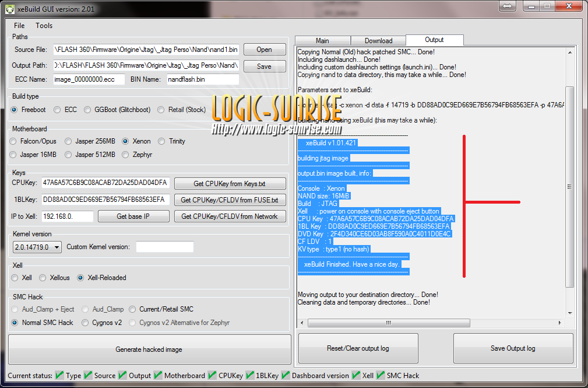Open the File menu
The width and height of the screenshot is (588, 388).
[19, 26]
